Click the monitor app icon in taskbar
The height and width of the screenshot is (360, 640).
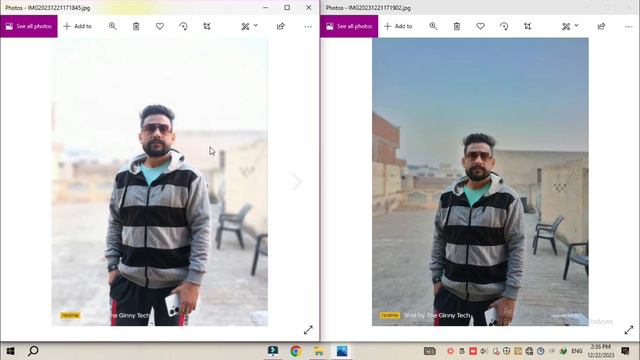273,351
